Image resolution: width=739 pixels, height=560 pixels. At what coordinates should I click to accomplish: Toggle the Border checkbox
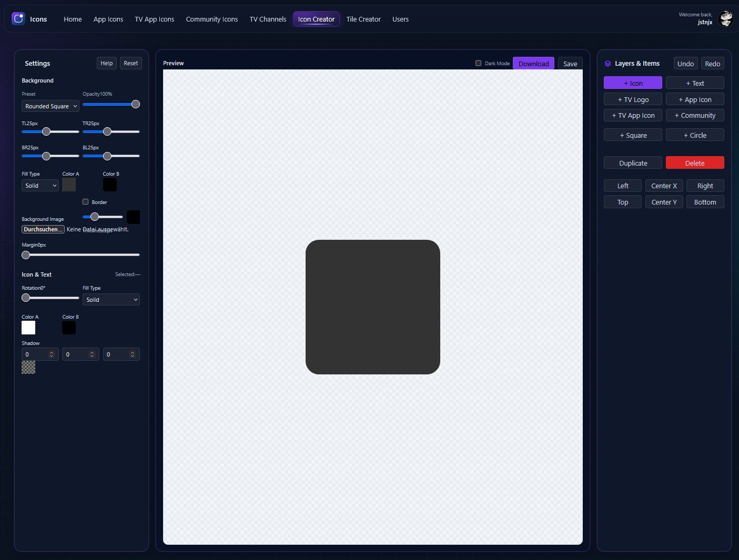tap(86, 202)
